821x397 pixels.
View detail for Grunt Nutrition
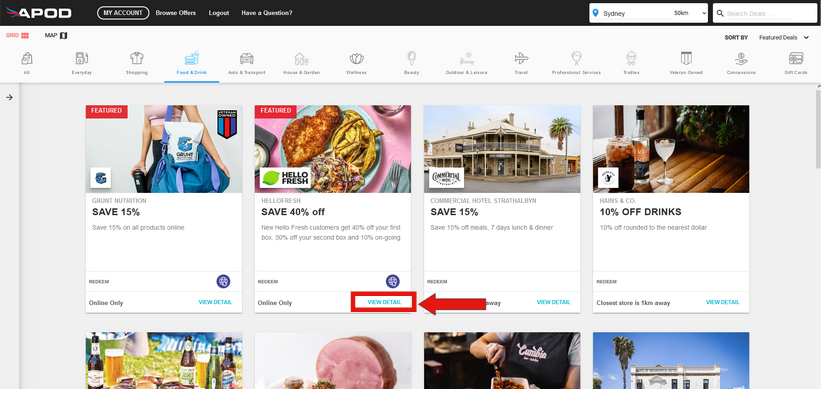click(215, 302)
